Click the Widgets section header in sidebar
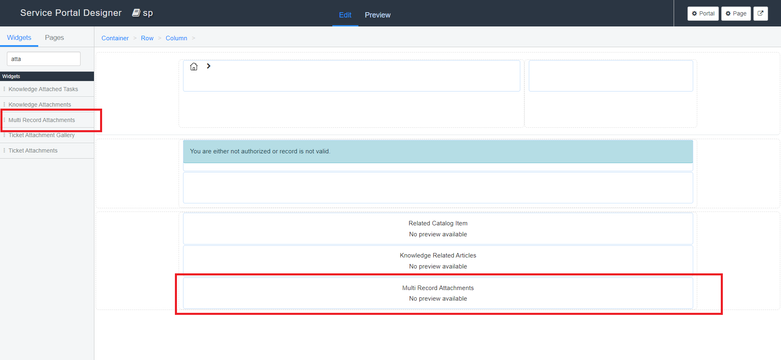The height and width of the screenshot is (360, 781). (47, 76)
